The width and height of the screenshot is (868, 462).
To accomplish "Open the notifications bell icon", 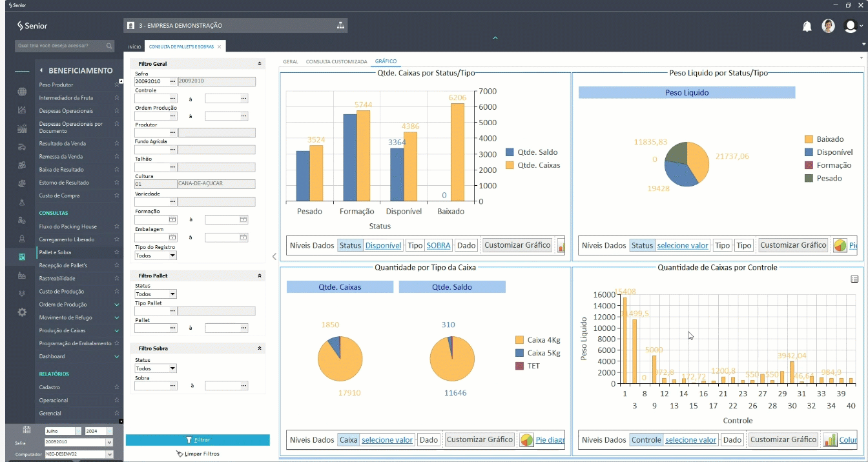I will pos(807,26).
